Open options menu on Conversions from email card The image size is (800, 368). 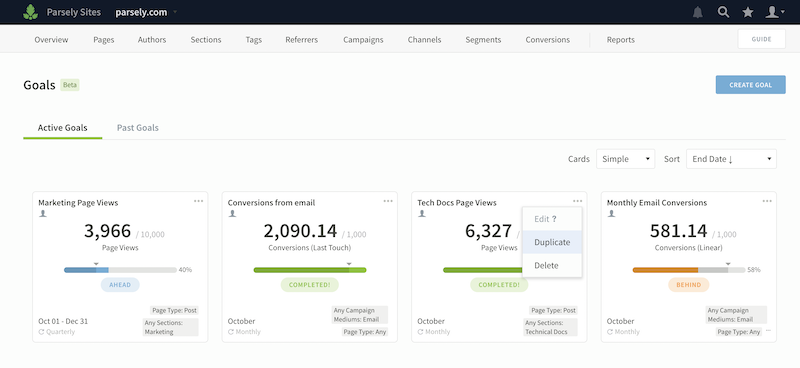tap(388, 201)
